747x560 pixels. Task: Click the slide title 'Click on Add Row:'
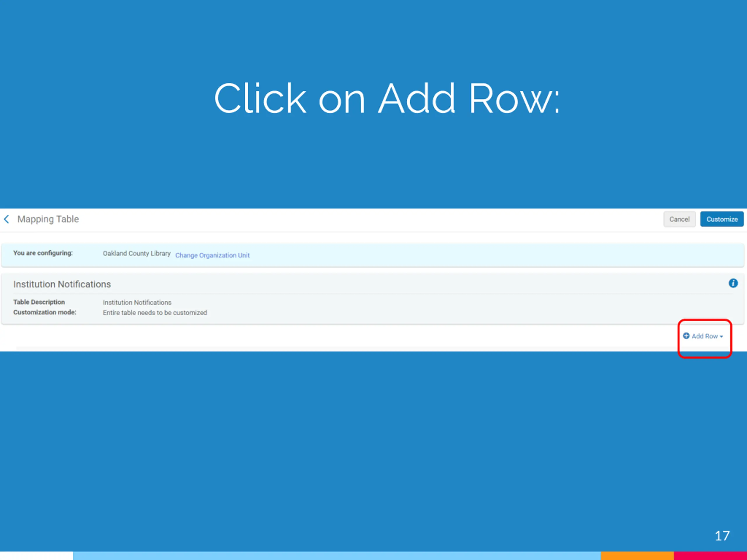pyautogui.click(x=387, y=99)
